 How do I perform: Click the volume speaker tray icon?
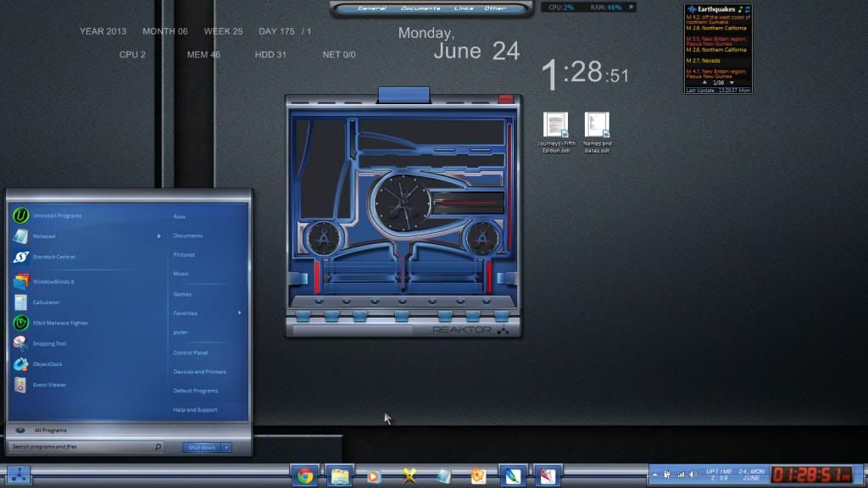click(x=693, y=474)
